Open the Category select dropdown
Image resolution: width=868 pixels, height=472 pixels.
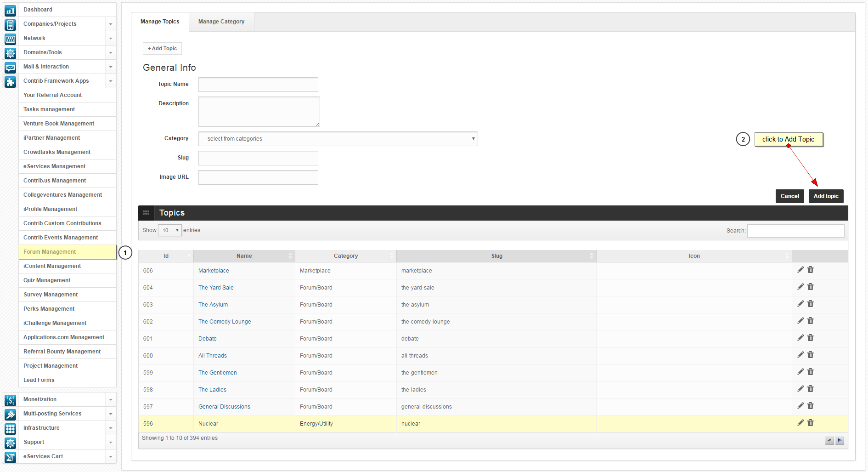338,139
